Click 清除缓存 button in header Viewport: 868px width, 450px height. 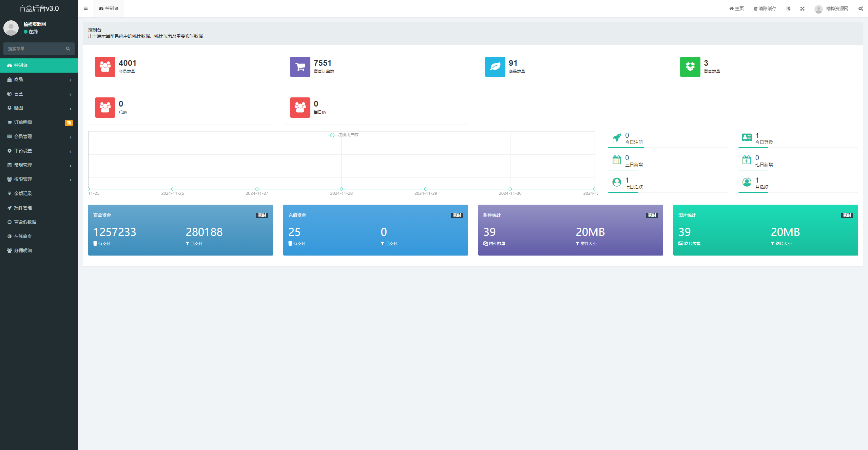765,8
